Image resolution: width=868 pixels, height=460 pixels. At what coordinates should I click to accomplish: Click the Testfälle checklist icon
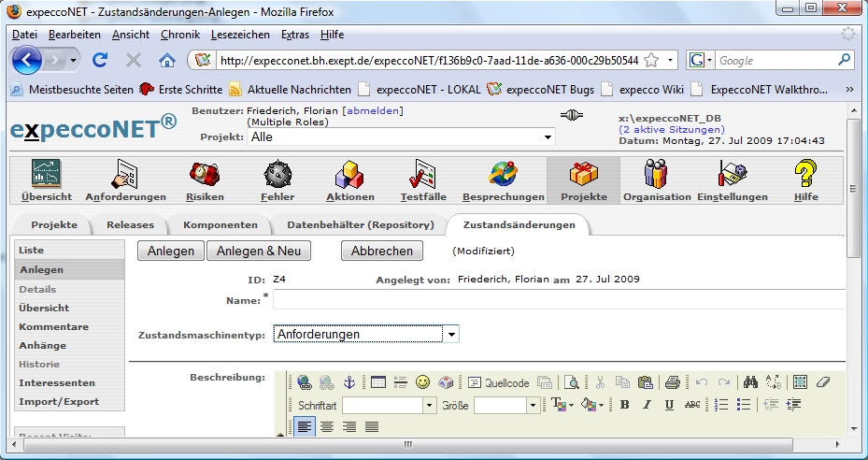coord(422,175)
